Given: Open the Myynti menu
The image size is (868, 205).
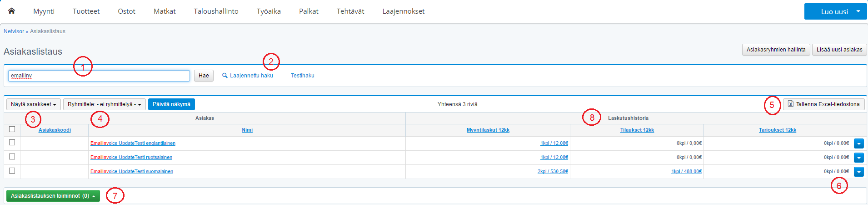Looking at the screenshot, I should (x=44, y=11).
